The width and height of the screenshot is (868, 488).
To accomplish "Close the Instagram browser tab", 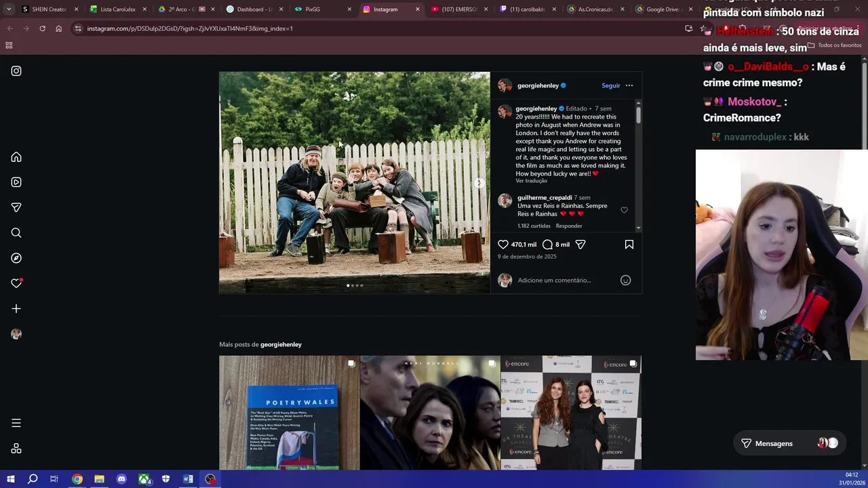I will [417, 9].
